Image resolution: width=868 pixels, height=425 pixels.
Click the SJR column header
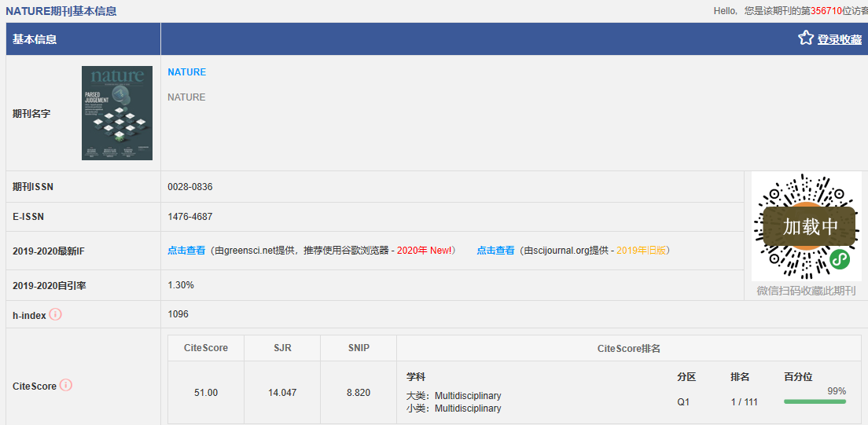coord(282,348)
